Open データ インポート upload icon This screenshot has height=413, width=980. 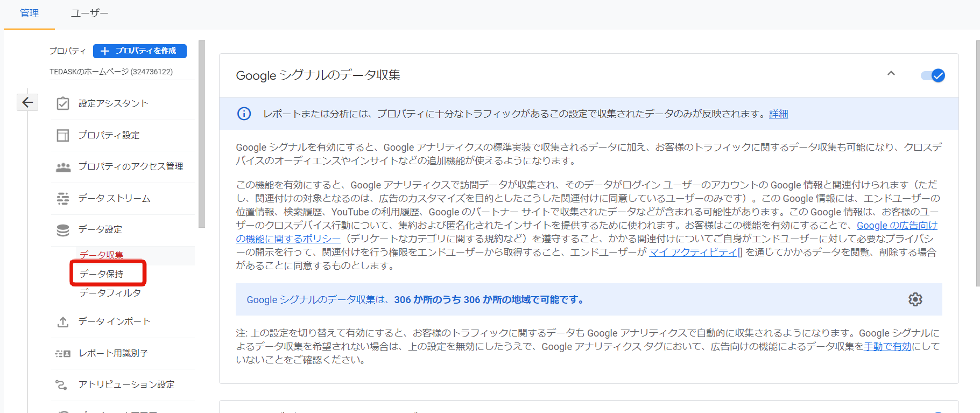[63, 322]
